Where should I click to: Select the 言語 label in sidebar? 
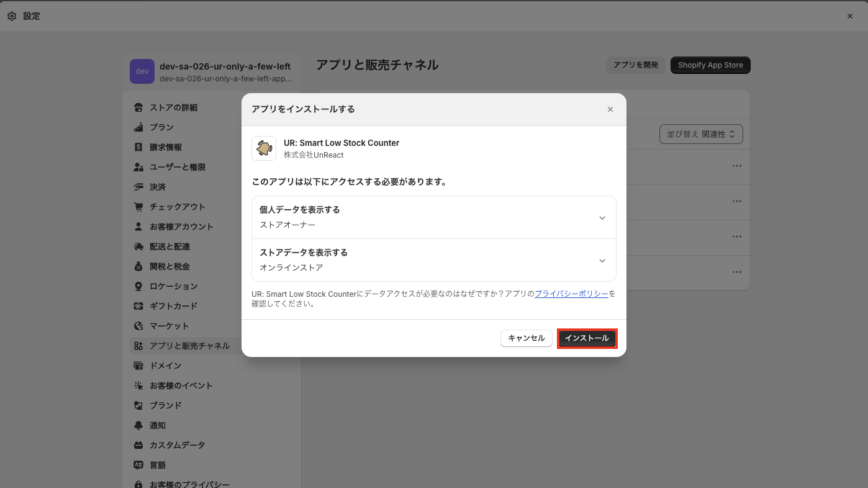(x=158, y=465)
